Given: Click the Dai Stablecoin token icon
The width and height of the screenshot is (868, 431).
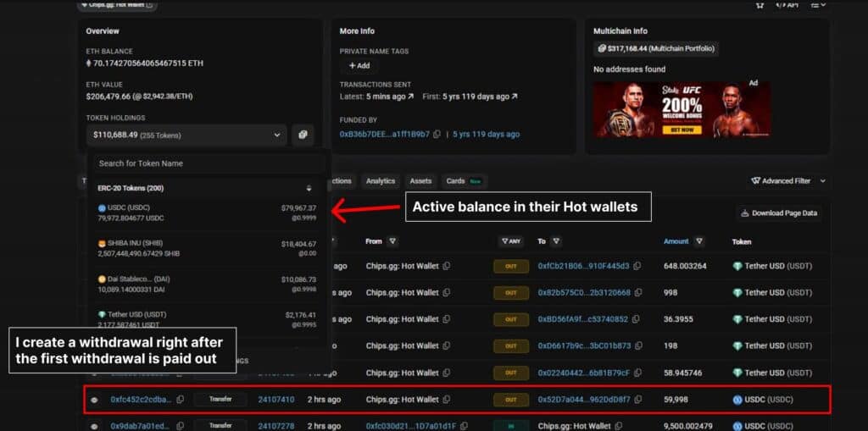Looking at the screenshot, I should pos(102,279).
